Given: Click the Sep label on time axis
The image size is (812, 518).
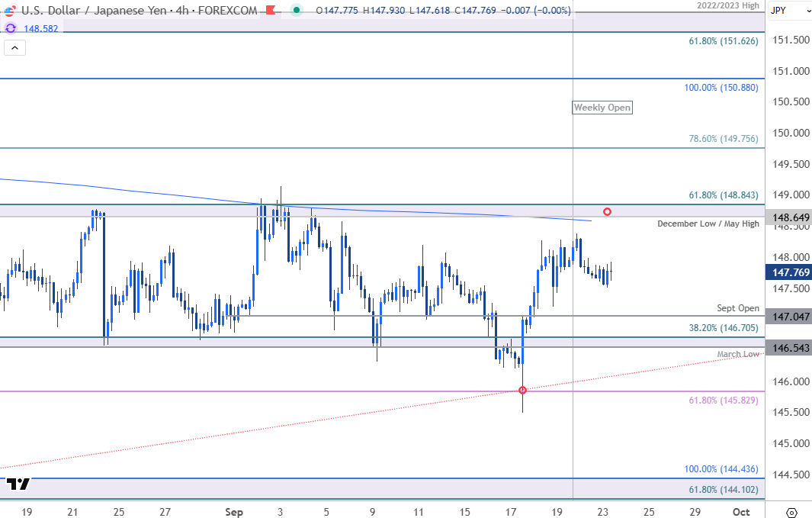Looking at the screenshot, I should click(x=234, y=512).
